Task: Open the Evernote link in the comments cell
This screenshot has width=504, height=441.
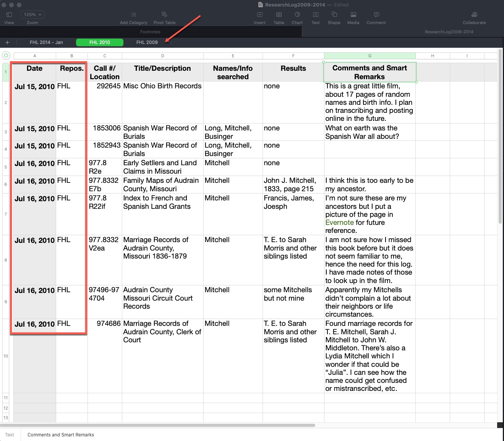Action: point(339,222)
